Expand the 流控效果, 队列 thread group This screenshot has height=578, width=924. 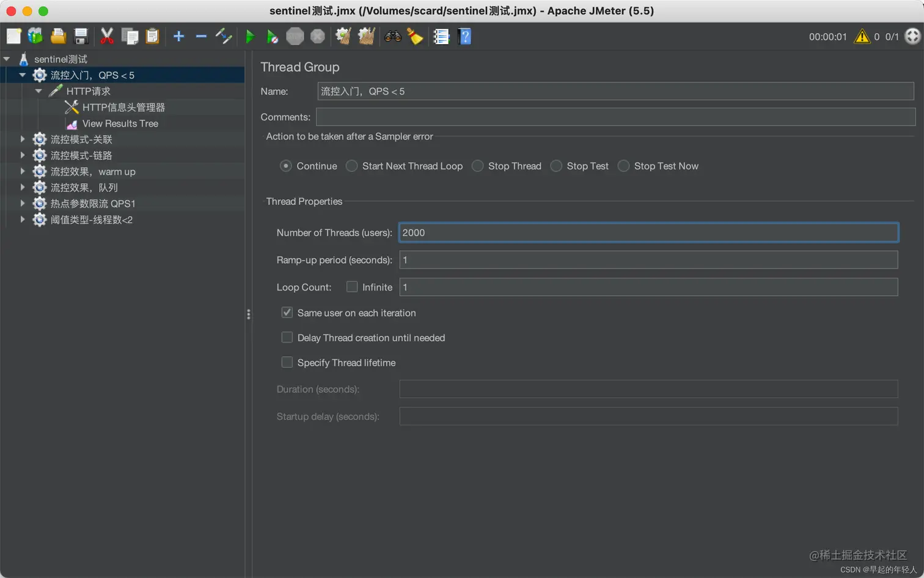[x=23, y=187]
